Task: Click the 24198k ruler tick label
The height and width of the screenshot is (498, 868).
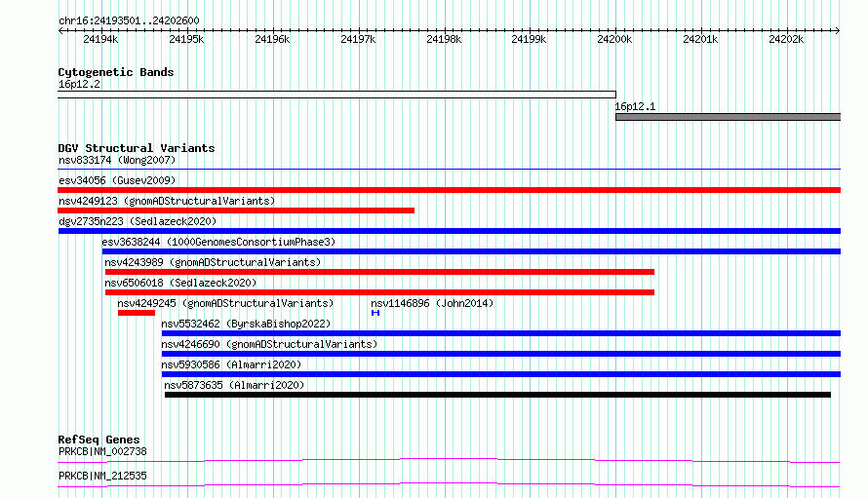Action: [444, 39]
